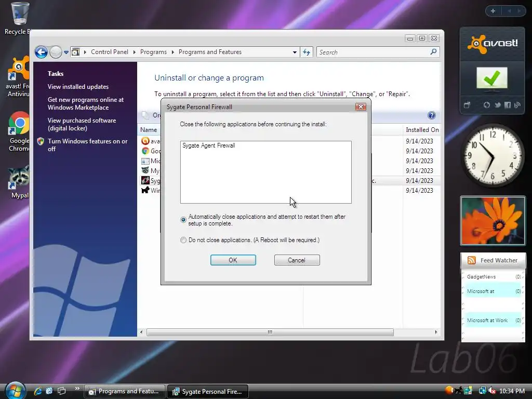Image resolution: width=532 pixels, height=399 pixels.
Task: Open the blue Help question mark icon
Action: coord(431,115)
